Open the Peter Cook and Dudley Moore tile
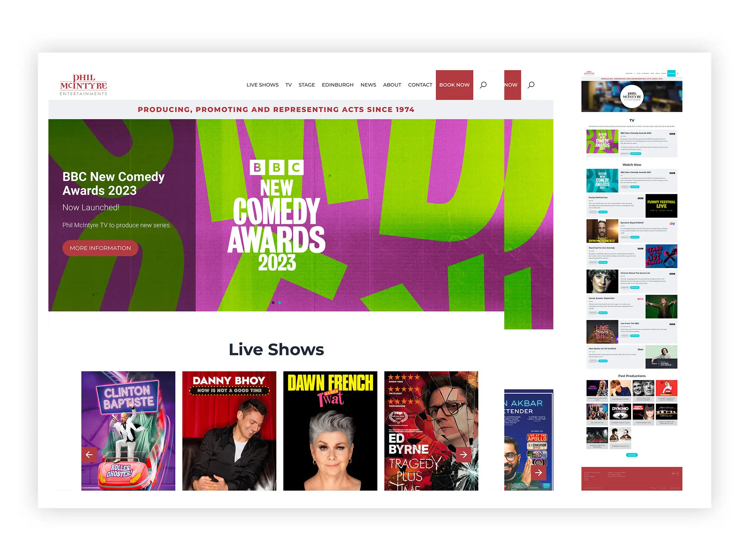748x560 pixels. pos(643,391)
